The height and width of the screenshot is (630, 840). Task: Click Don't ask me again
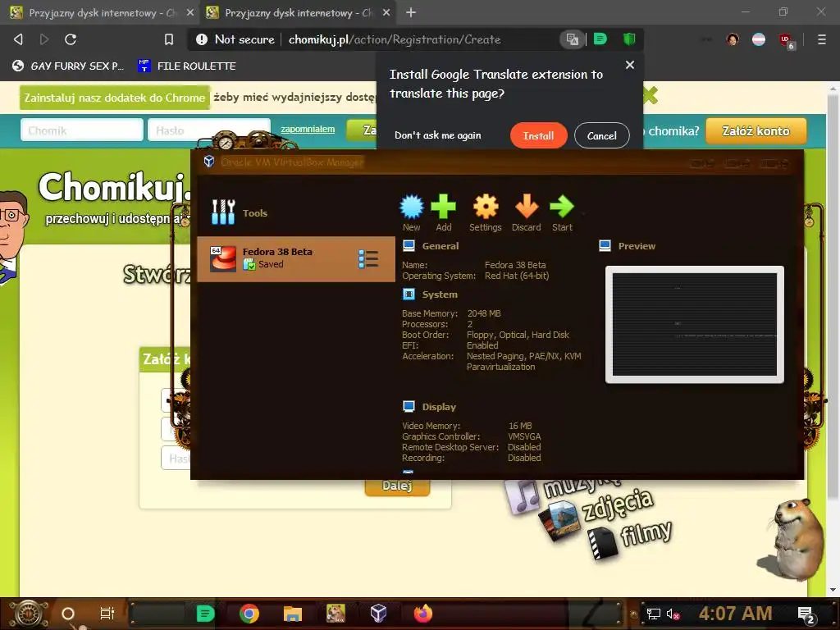pos(438,135)
